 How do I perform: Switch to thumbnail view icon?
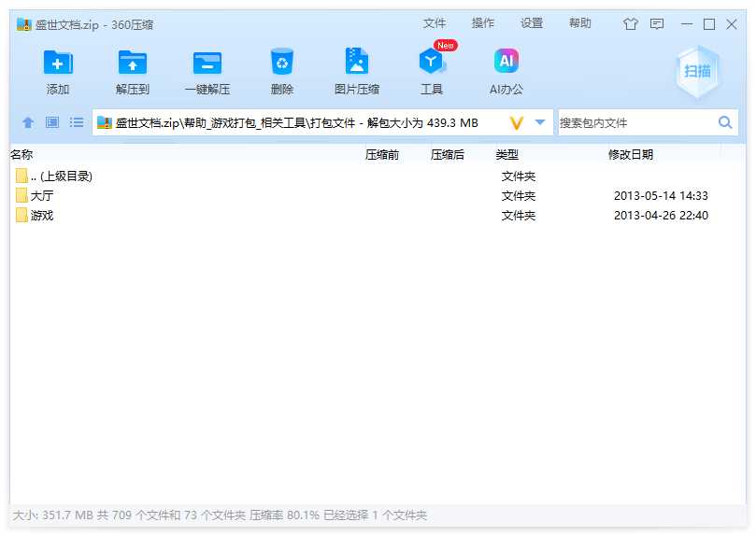(52, 122)
